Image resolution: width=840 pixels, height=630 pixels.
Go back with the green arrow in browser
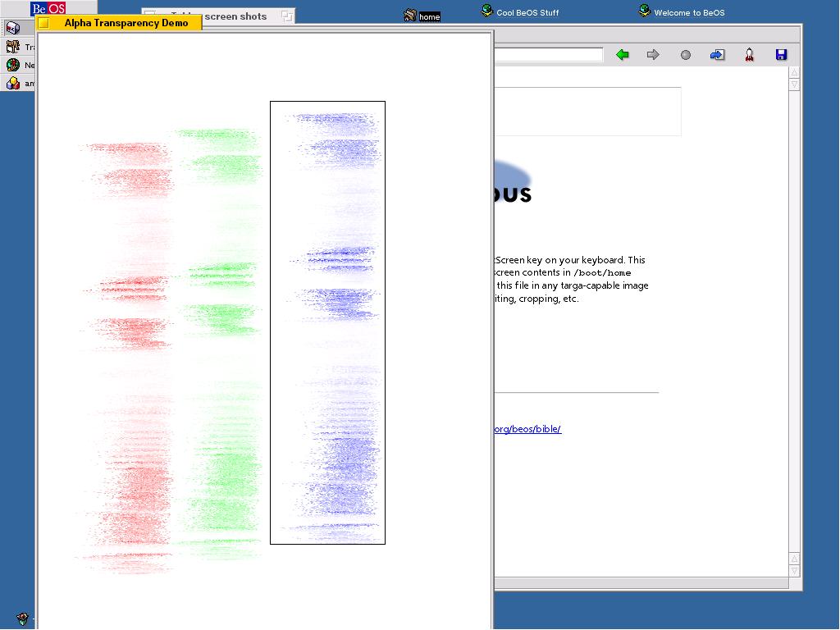(x=622, y=55)
